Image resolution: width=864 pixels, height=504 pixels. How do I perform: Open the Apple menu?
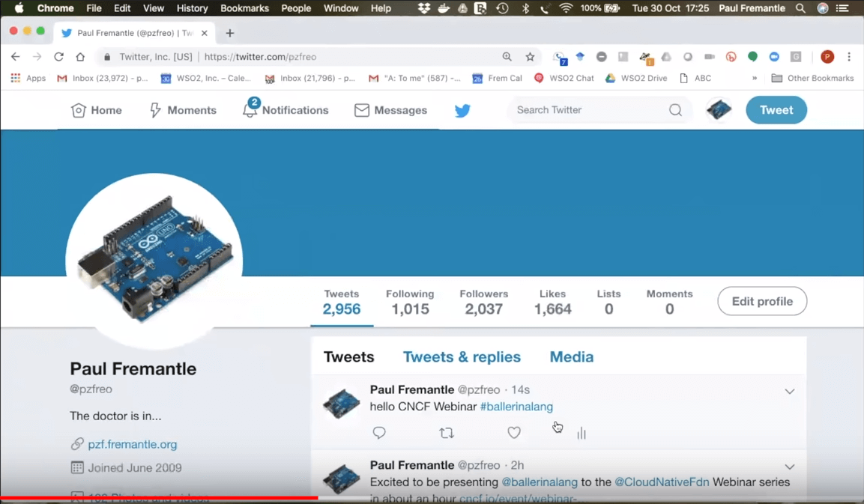(19, 8)
